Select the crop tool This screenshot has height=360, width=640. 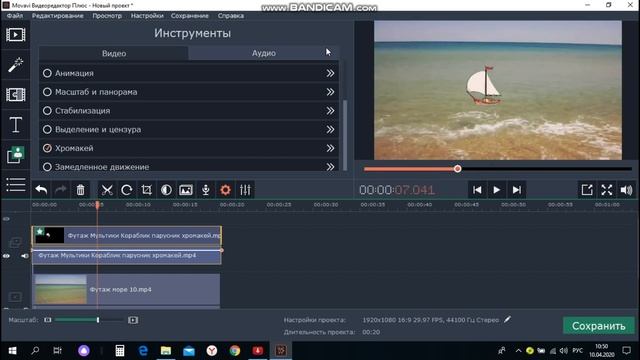(146, 190)
